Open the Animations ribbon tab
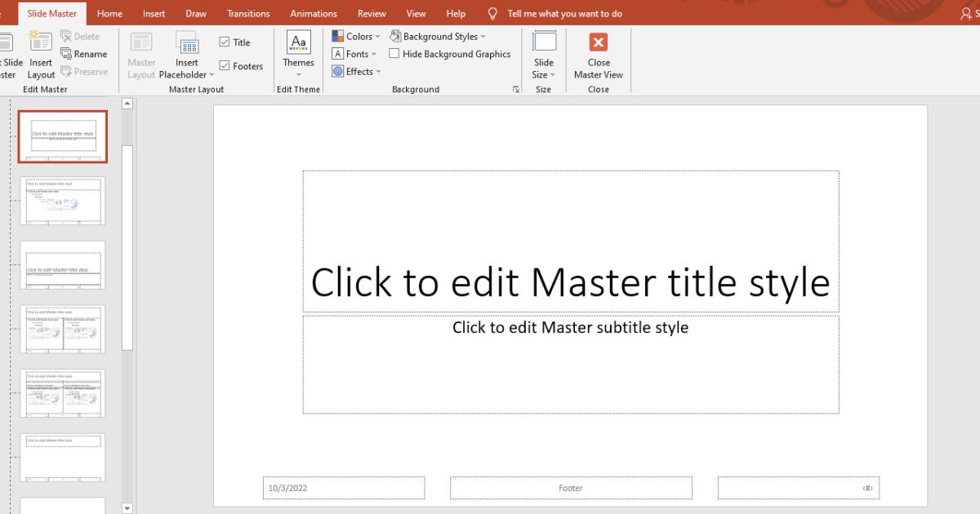The image size is (980, 514). coord(314,13)
